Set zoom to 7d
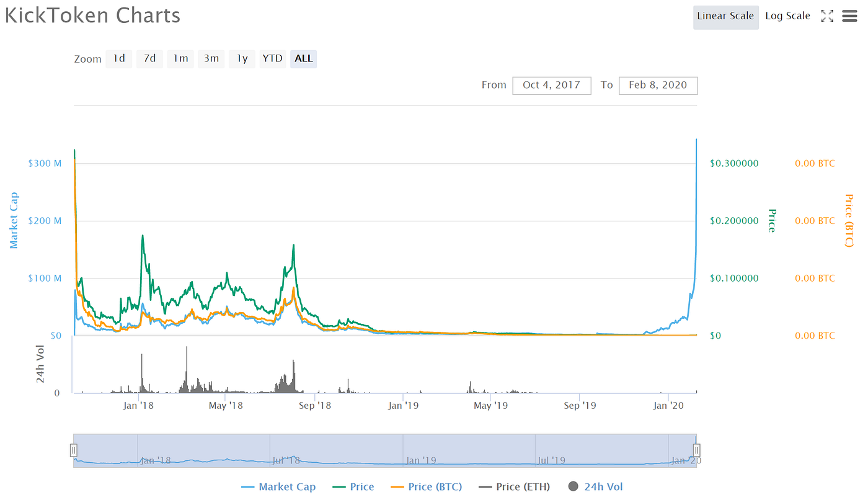The width and height of the screenshot is (868, 500). tap(149, 58)
